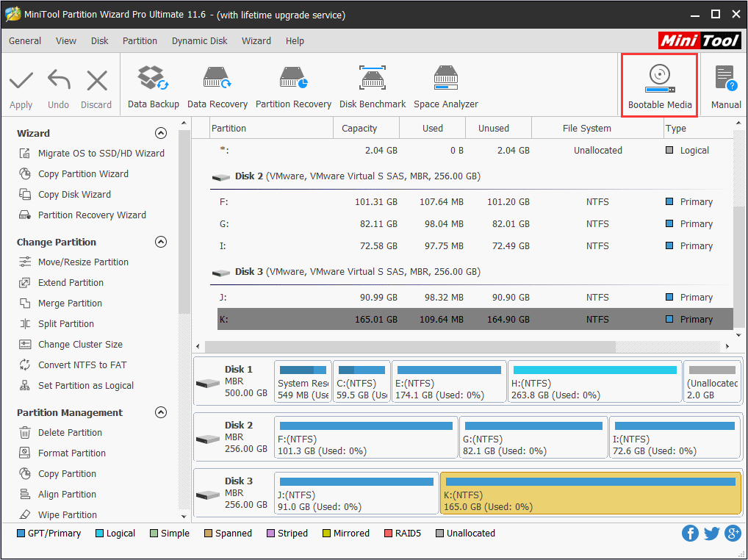The width and height of the screenshot is (748, 560).
Task: Click the sidebar scroll down arrow
Action: click(x=184, y=516)
